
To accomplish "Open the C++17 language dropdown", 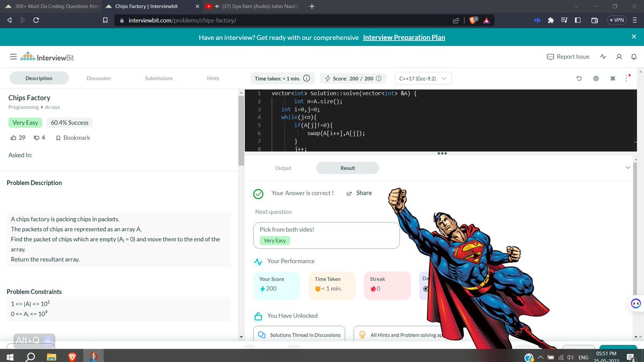I will click(x=423, y=78).
